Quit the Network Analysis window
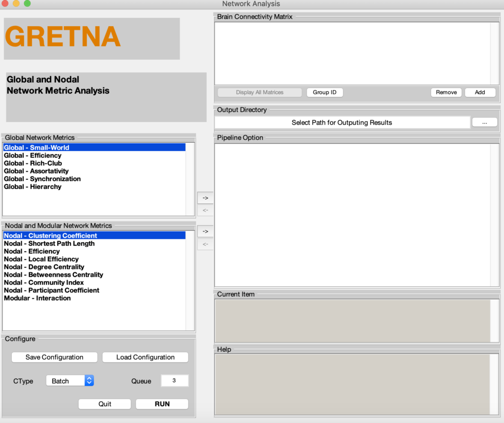Viewport: 504px width, 423px height. point(105,404)
